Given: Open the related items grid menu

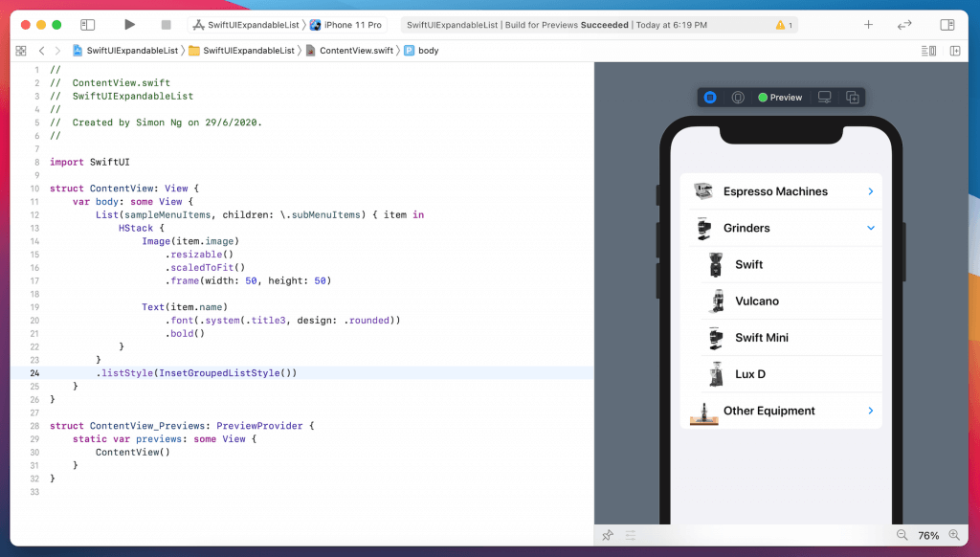Looking at the screenshot, I should point(21,50).
